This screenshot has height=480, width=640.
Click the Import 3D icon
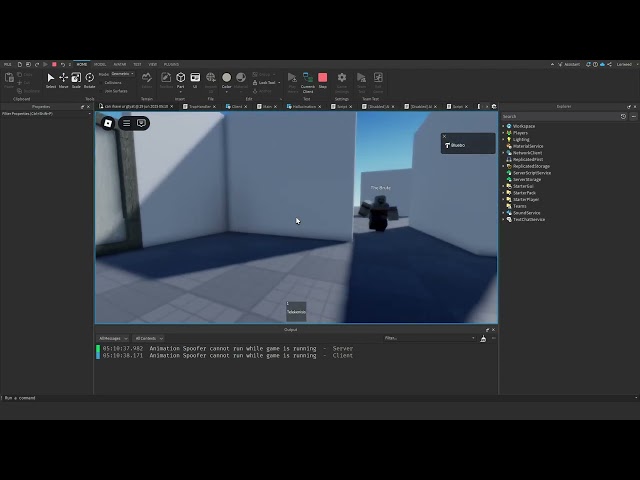tap(211, 80)
